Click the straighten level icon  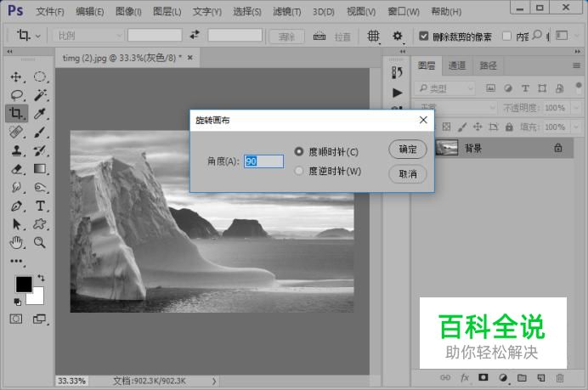point(319,36)
